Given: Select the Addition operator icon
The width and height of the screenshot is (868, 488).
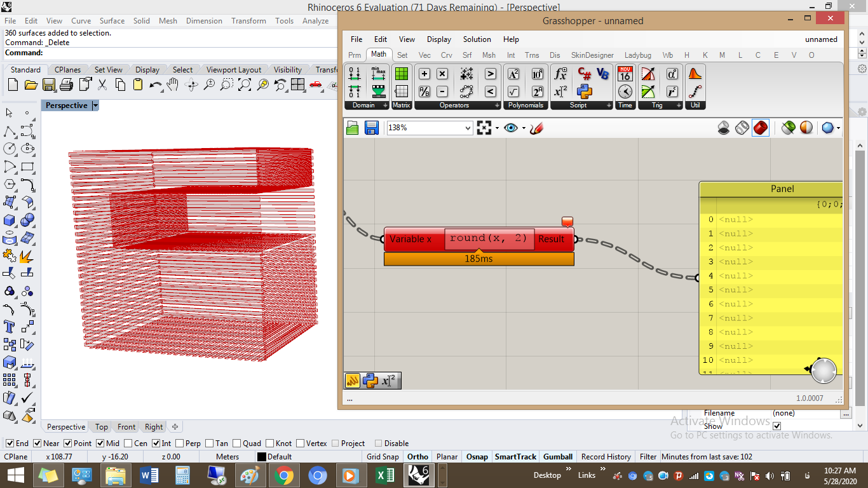Looking at the screenshot, I should pos(424,74).
